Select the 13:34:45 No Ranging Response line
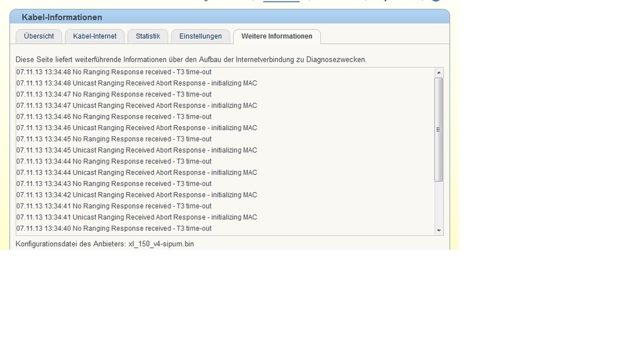The height and width of the screenshot is (362, 644). pyautogui.click(x=114, y=140)
